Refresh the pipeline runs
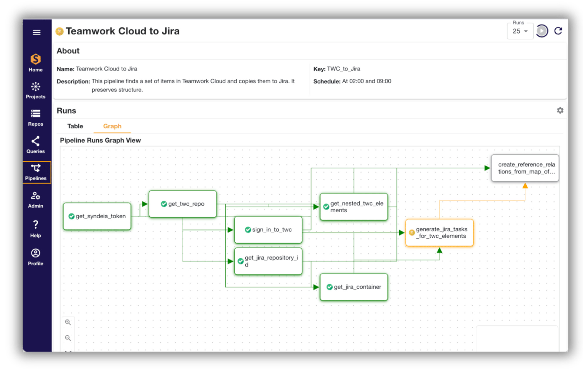The width and height of the screenshot is (588, 375). (x=559, y=31)
